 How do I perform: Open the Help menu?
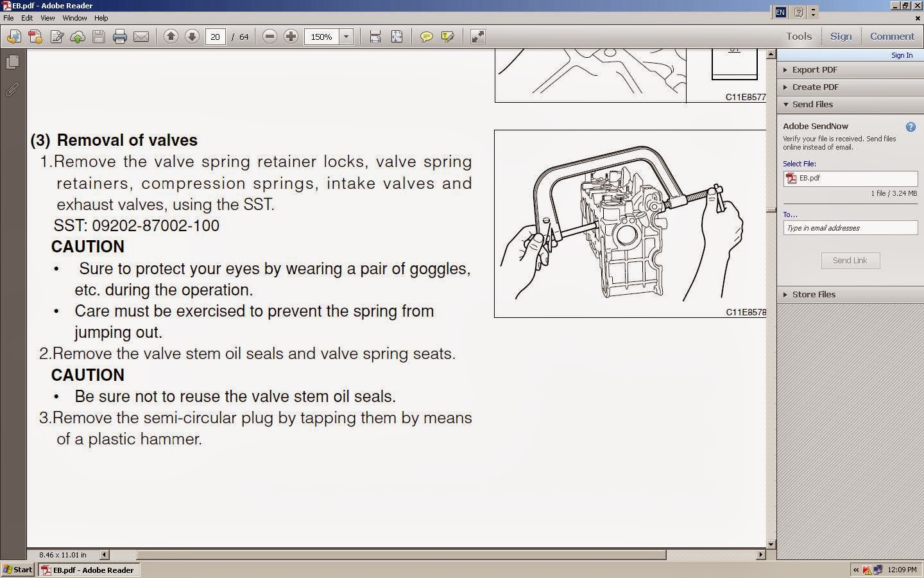(x=101, y=18)
